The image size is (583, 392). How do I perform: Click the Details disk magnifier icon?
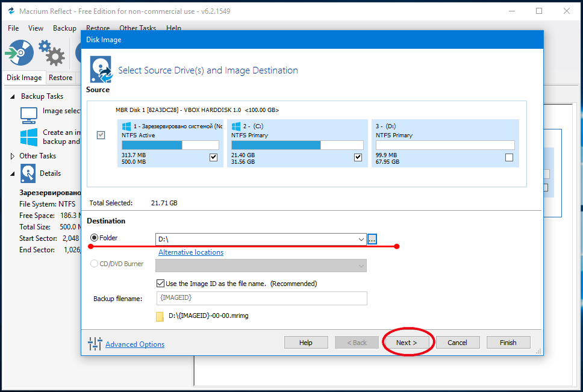click(x=28, y=173)
